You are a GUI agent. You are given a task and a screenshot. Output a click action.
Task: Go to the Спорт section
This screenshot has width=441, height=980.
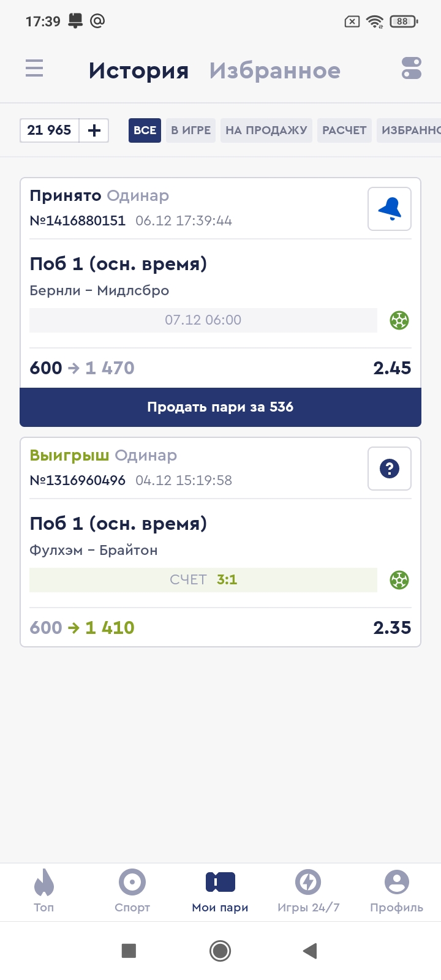132,891
